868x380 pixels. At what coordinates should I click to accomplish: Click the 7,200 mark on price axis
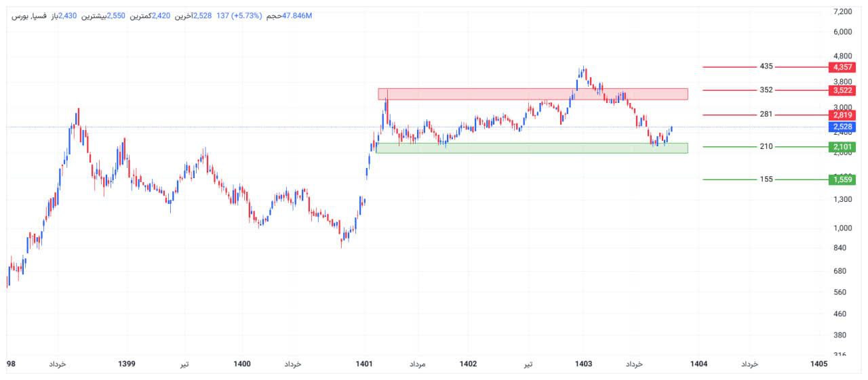pos(843,12)
